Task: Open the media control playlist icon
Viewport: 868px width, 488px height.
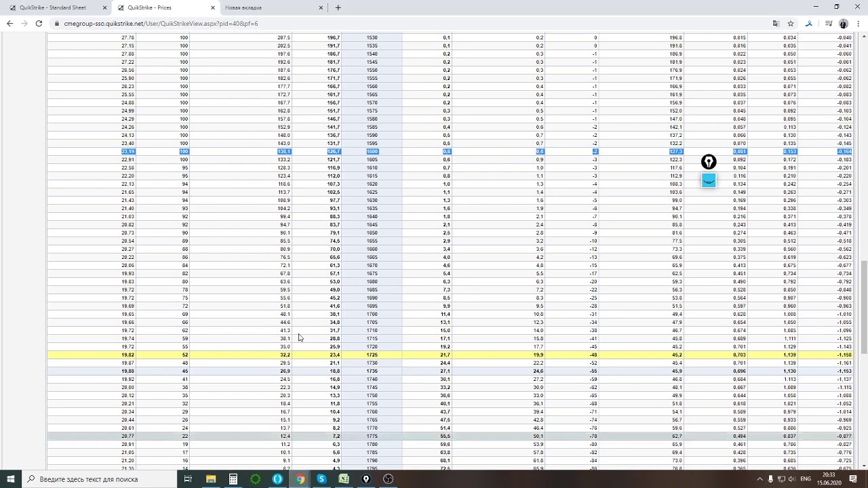Action: (x=829, y=23)
